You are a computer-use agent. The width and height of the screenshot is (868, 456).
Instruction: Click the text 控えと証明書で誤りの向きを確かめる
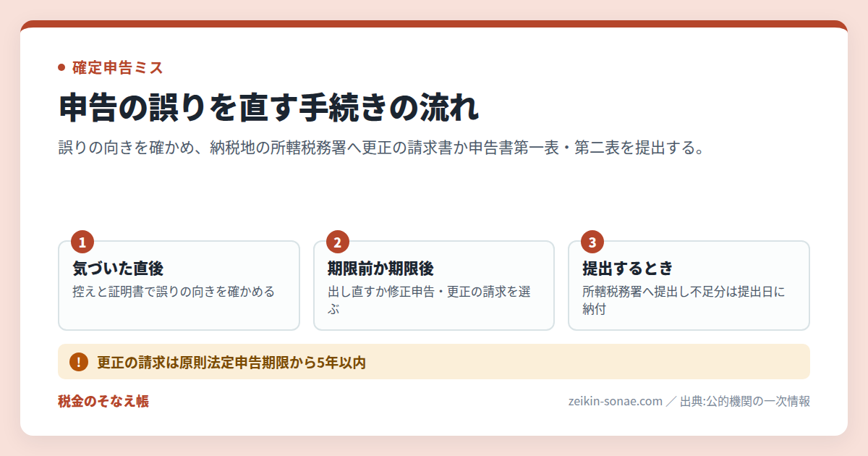[174, 292]
